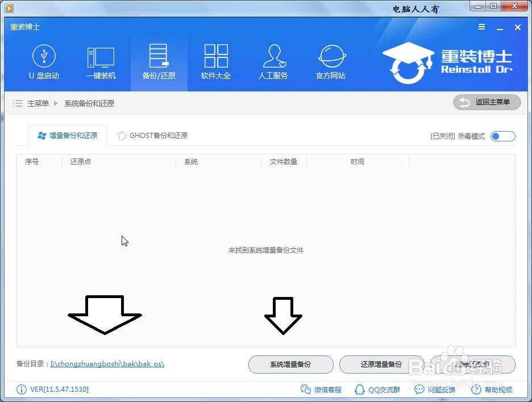Open QQ交流群 QQ group

coord(377,390)
